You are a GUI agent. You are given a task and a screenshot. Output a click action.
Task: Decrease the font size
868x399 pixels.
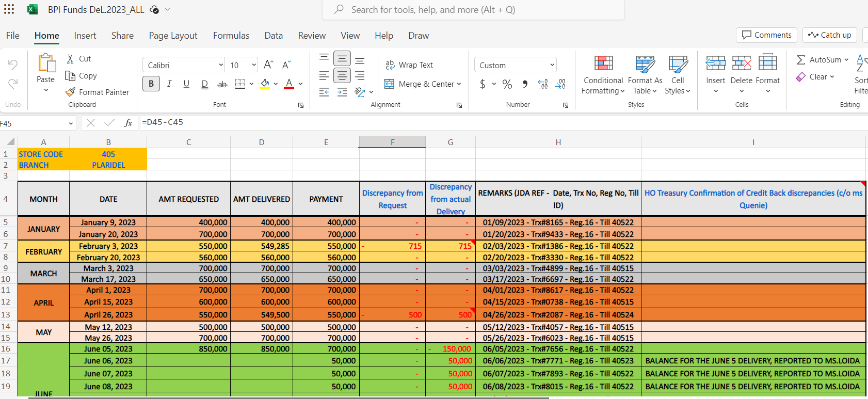click(x=286, y=65)
